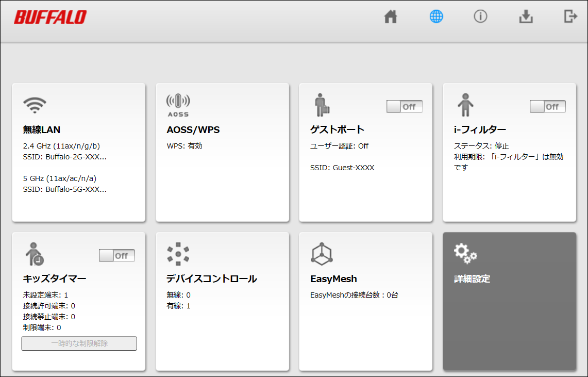Go to the home icon
This screenshot has width=588, height=377.
point(391,17)
